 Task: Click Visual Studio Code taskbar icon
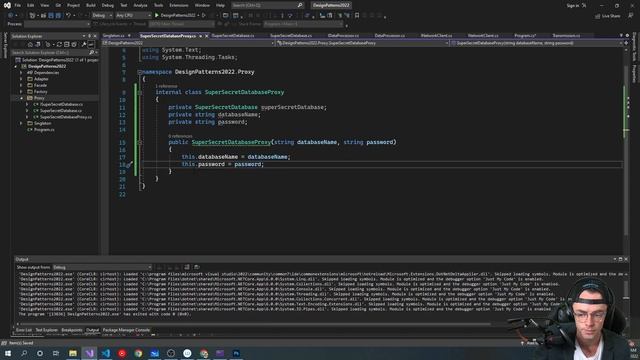pyautogui.click(x=106, y=353)
